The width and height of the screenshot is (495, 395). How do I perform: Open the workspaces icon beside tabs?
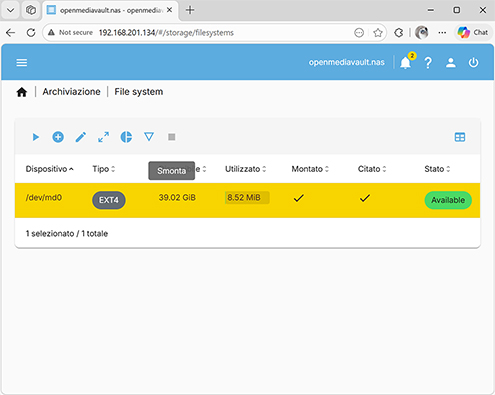tap(31, 10)
